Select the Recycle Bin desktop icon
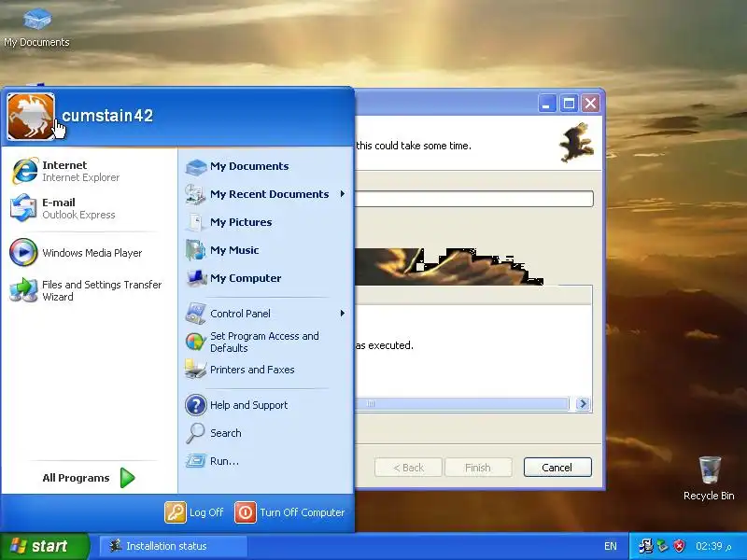Viewport: 747px width, 560px height. [x=710, y=478]
